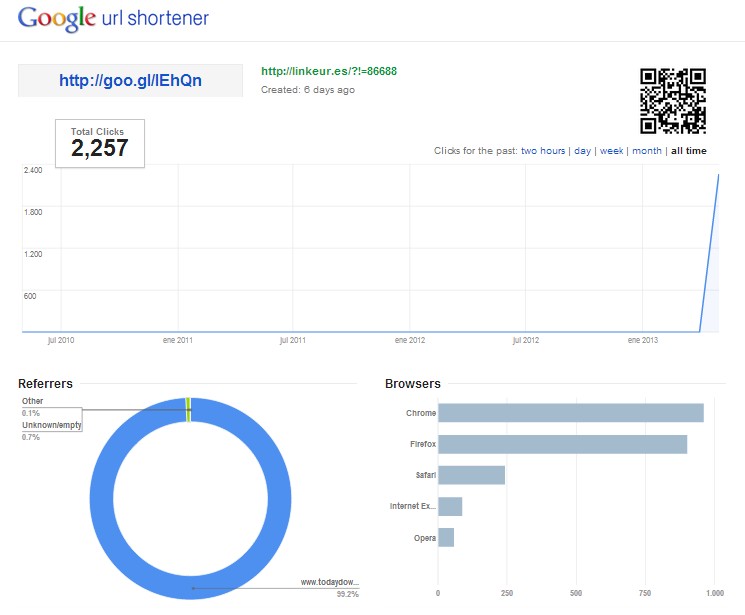Click the Internet Explorer browser bar
Image resolution: width=745 pixels, height=615 pixels.
[x=450, y=506]
